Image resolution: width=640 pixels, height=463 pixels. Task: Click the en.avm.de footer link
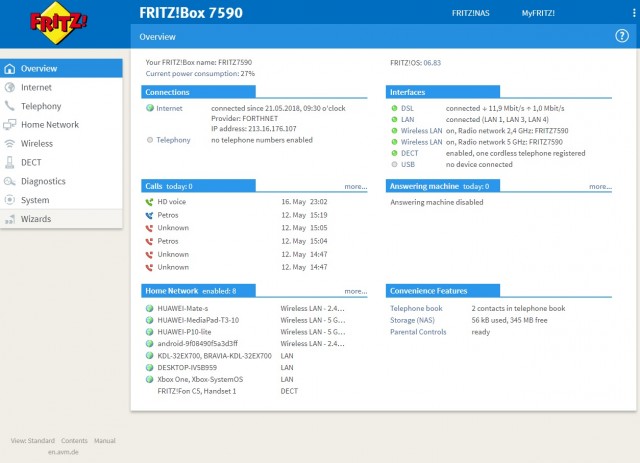63,452
